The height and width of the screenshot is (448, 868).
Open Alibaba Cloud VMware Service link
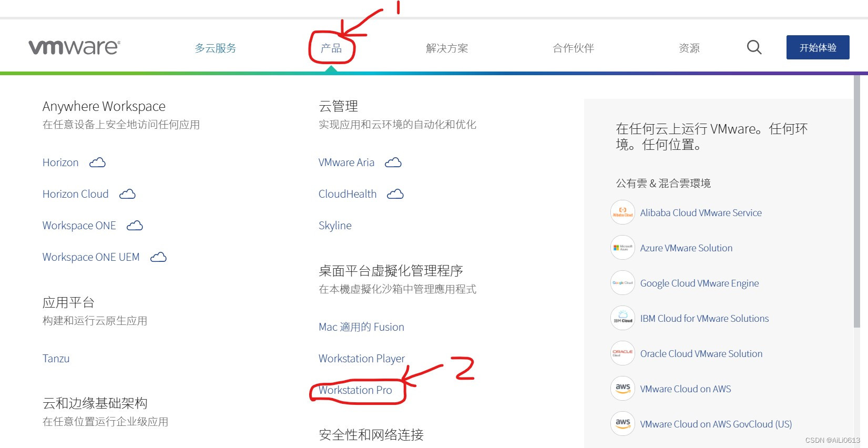coord(701,212)
